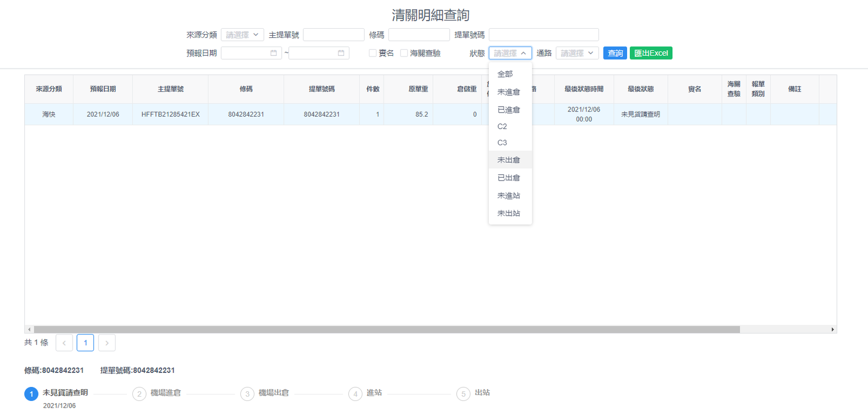Focus the 主提單號 input field
868x414 pixels.
point(334,35)
